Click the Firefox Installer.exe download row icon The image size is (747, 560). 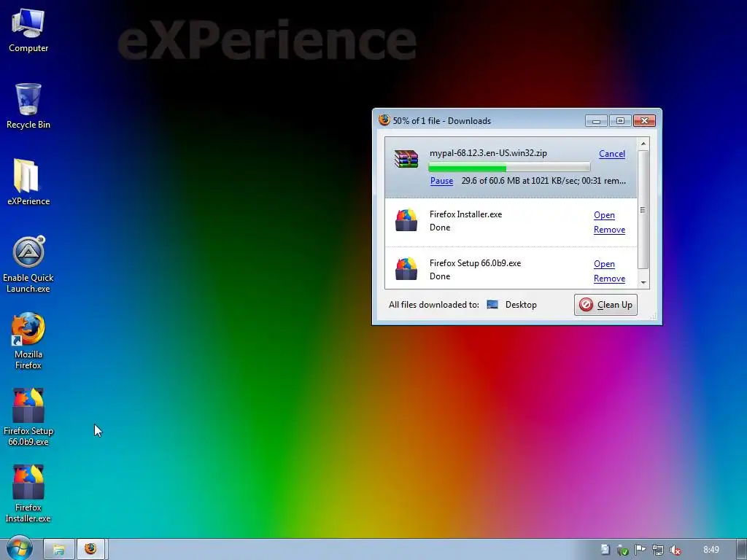pyautogui.click(x=406, y=220)
